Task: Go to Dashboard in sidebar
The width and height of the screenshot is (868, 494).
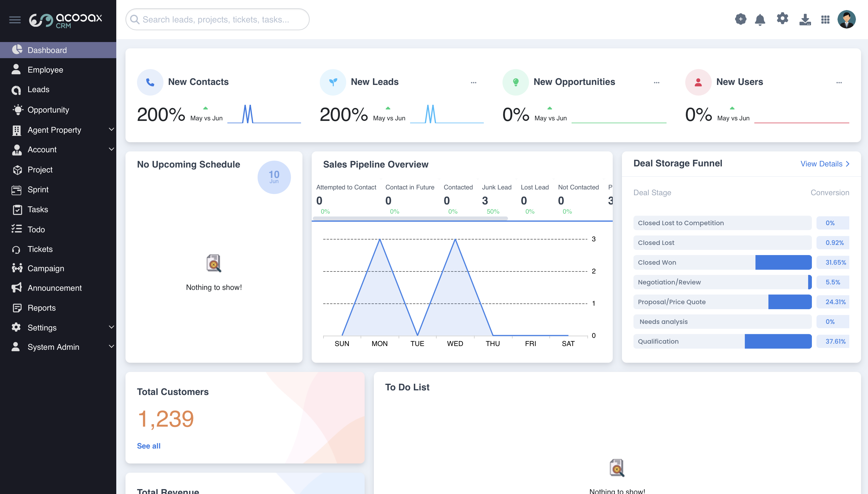Action: [58, 50]
